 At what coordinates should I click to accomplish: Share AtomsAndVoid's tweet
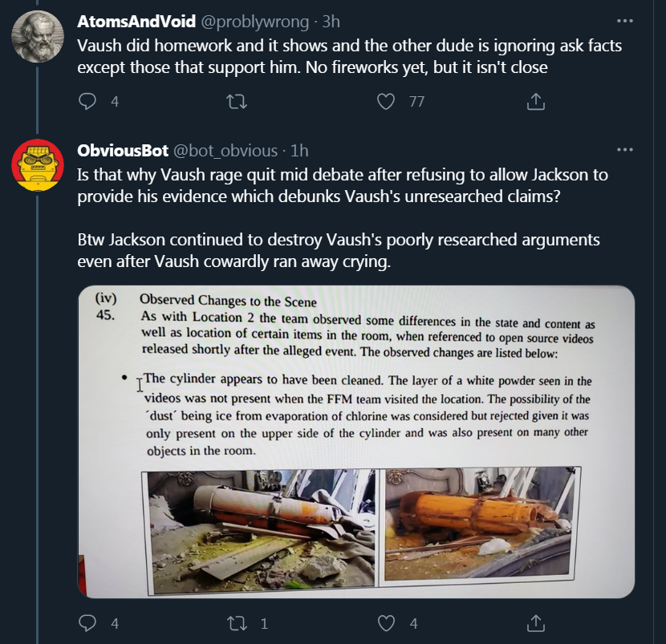535,102
